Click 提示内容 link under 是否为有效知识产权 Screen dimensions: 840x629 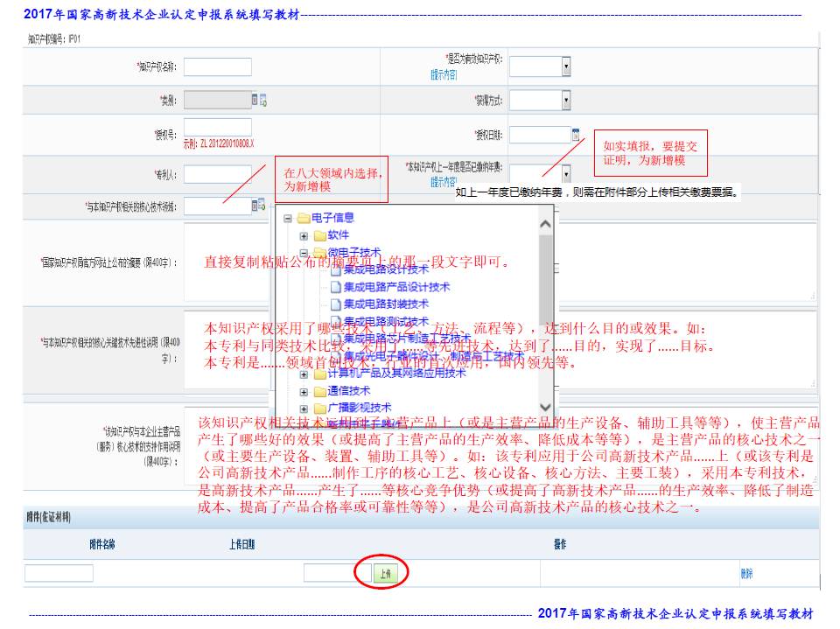point(444,76)
